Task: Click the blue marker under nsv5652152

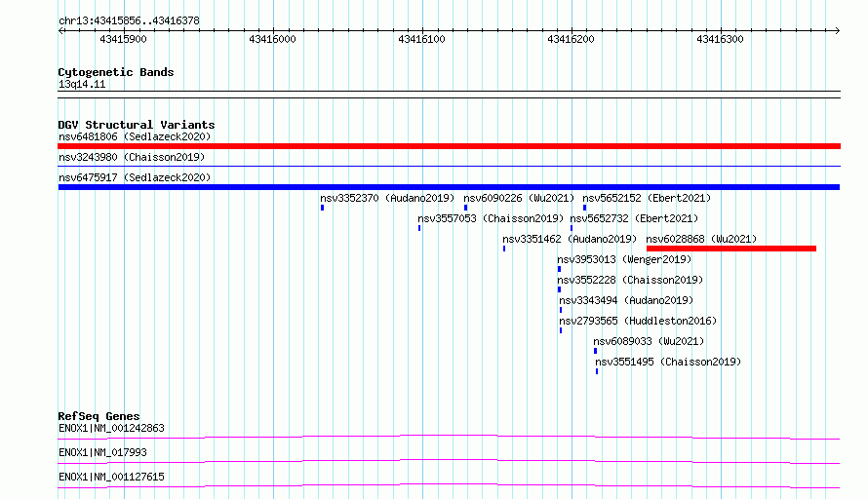Action: click(x=584, y=208)
